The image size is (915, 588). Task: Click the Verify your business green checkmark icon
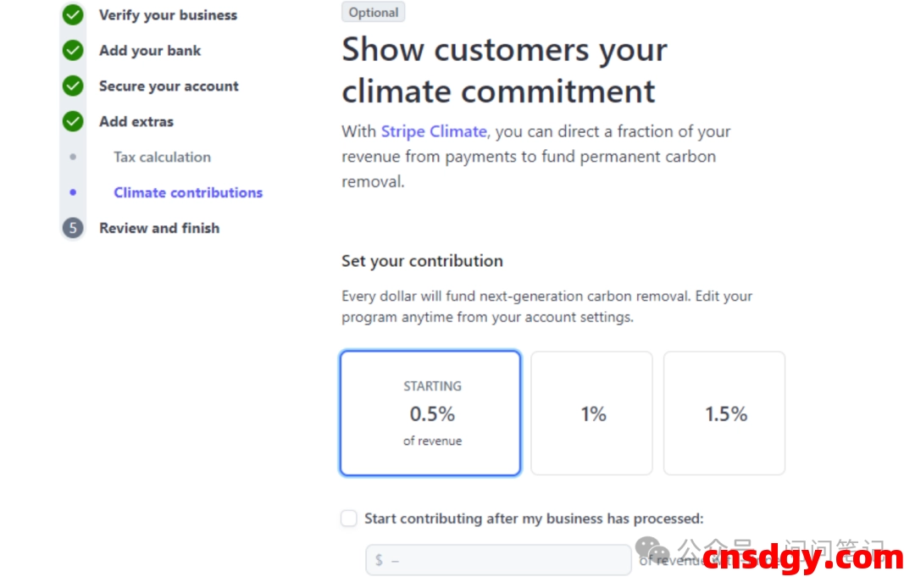[73, 14]
